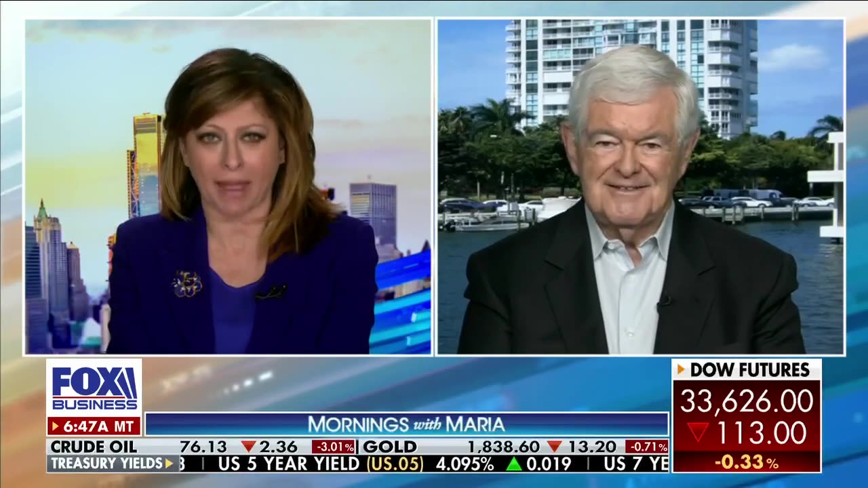Click the Dow futures value 33,626.00

pyautogui.click(x=747, y=401)
